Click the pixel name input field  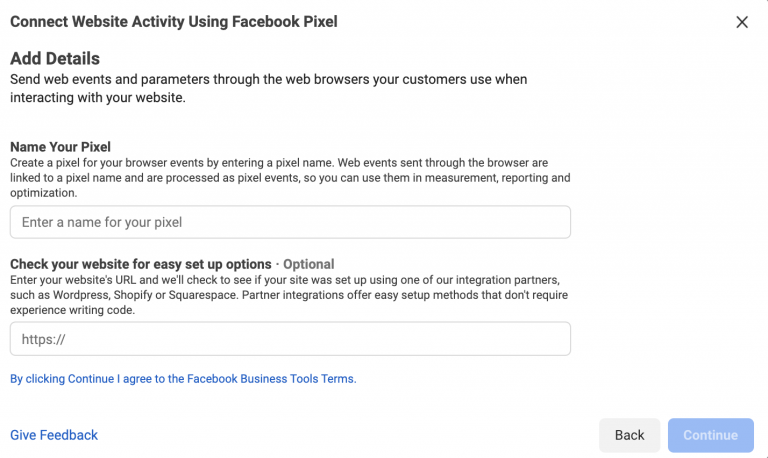(x=290, y=222)
